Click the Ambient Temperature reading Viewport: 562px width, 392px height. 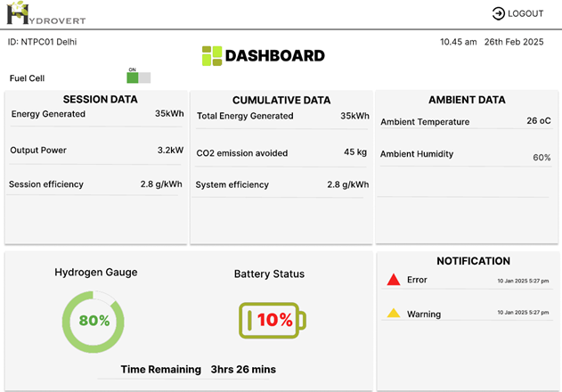point(464,121)
